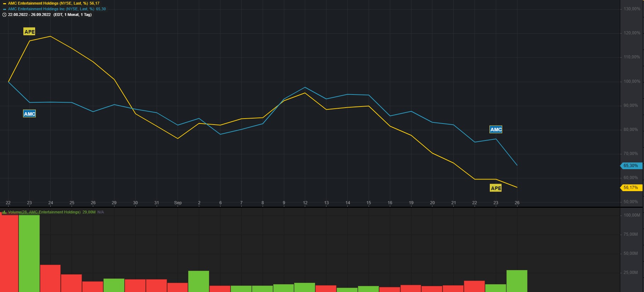Click the 19 date label on the time axis

pyautogui.click(x=411, y=203)
